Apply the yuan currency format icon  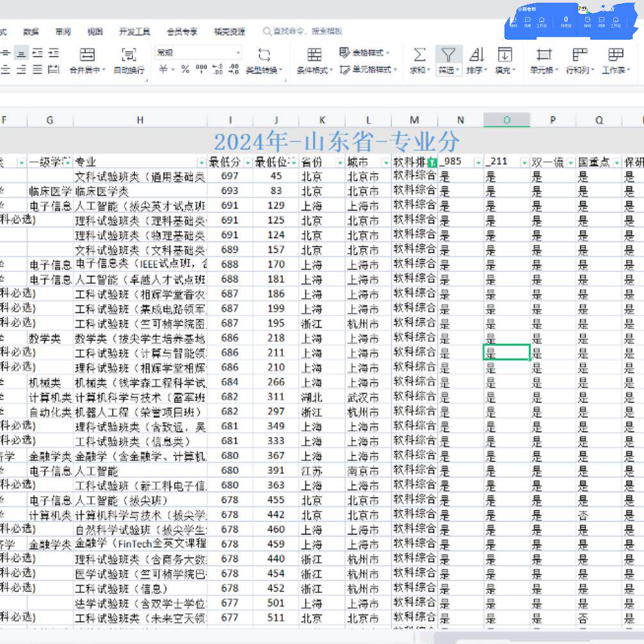pyautogui.click(x=163, y=69)
